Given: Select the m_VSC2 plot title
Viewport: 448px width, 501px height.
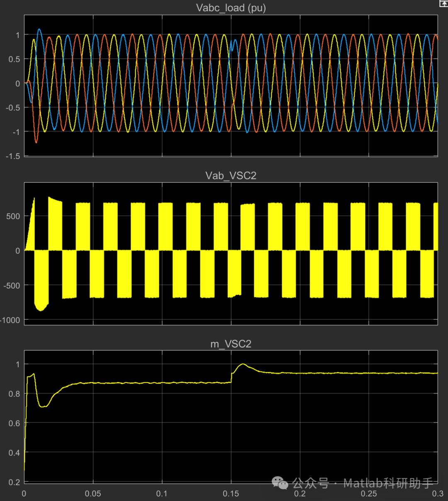Looking at the screenshot, I should pos(231,344).
